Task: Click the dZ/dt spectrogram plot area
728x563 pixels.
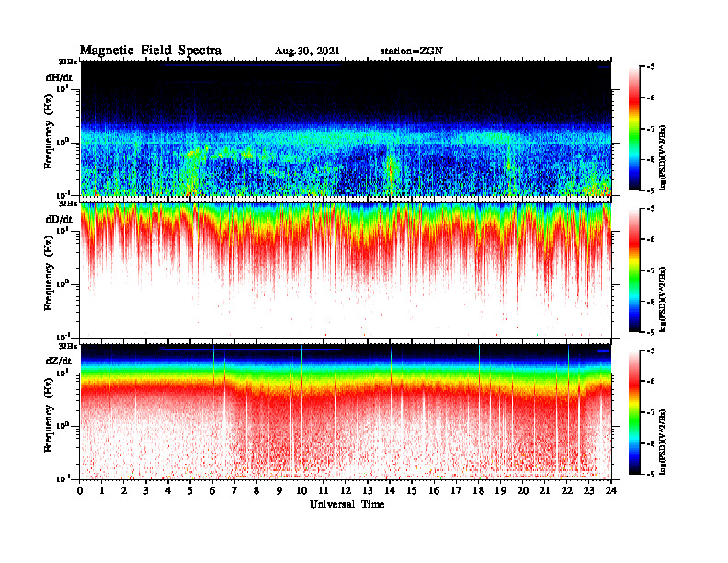Action: click(346, 411)
